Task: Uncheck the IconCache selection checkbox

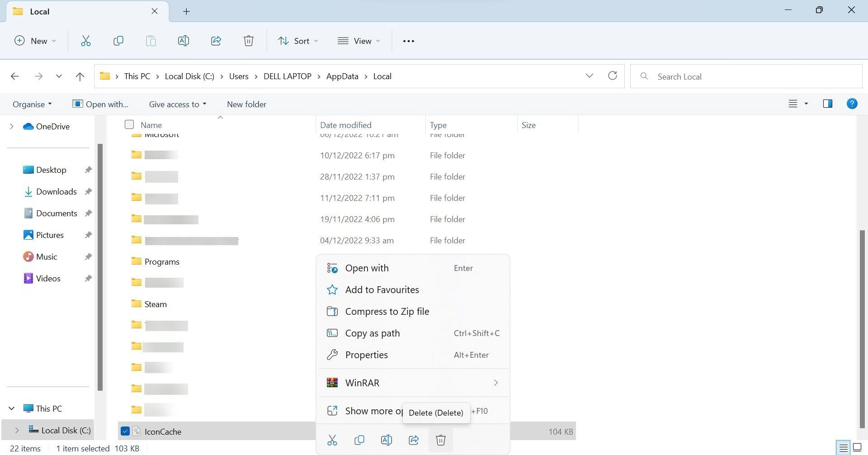Action: click(125, 431)
